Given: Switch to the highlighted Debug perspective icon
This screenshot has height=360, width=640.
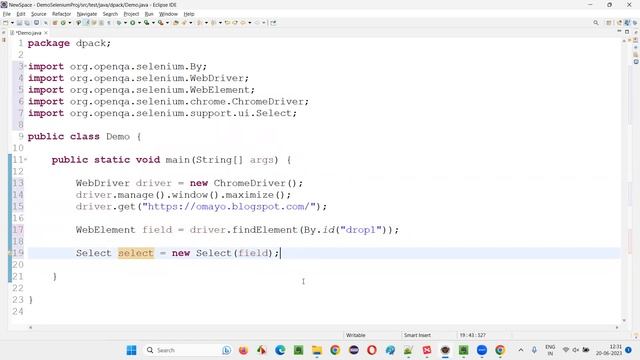Looking at the screenshot, I should [x=627, y=23].
